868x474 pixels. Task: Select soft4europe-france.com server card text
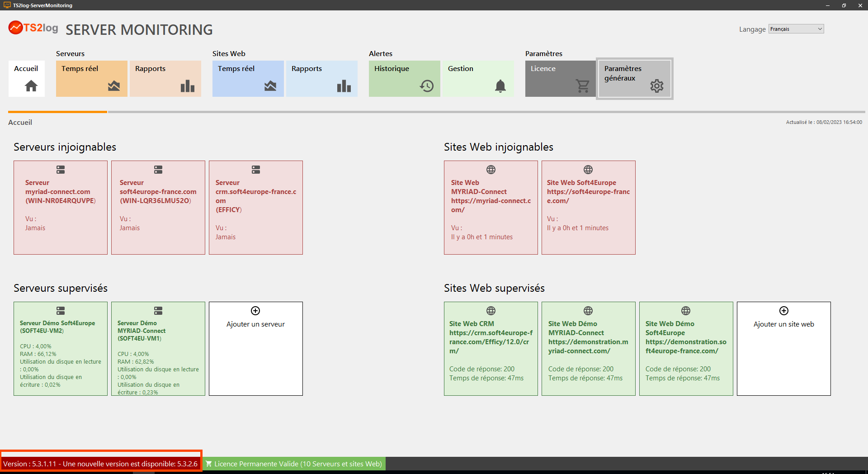coord(158,192)
